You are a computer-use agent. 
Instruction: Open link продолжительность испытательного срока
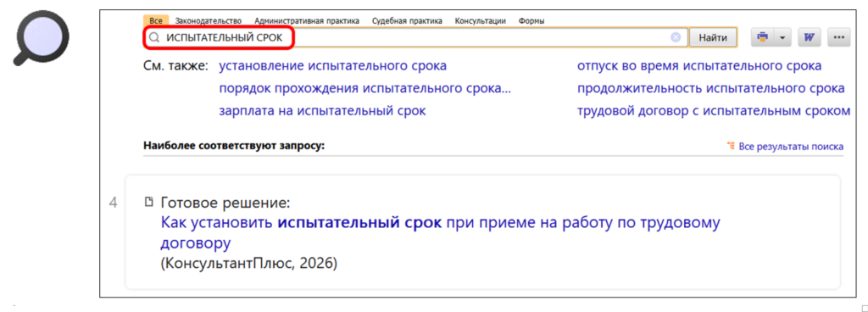pyautogui.click(x=711, y=88)
